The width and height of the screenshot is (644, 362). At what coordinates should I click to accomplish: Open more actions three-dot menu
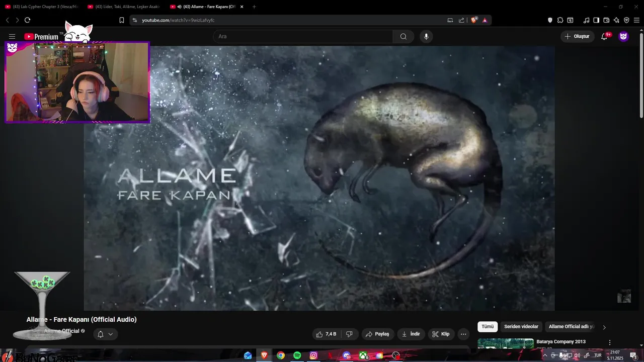pyautogui.click(x=463, y=334)
